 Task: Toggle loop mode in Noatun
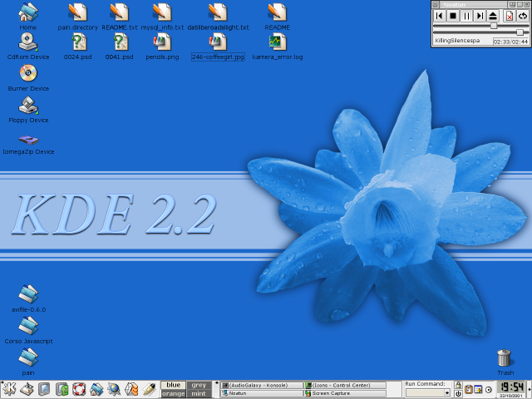point(523,16)
